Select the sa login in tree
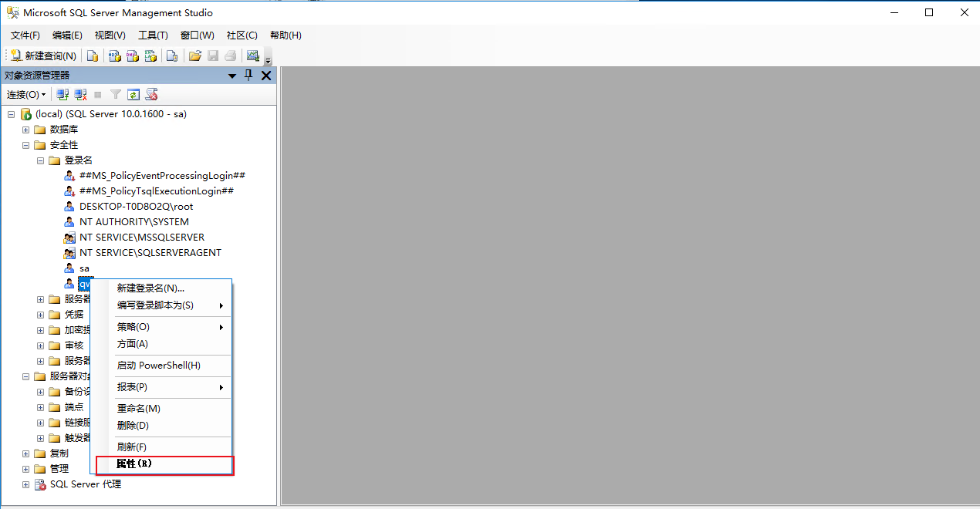This screenshot has height=509, width=980. click(84, 268)
